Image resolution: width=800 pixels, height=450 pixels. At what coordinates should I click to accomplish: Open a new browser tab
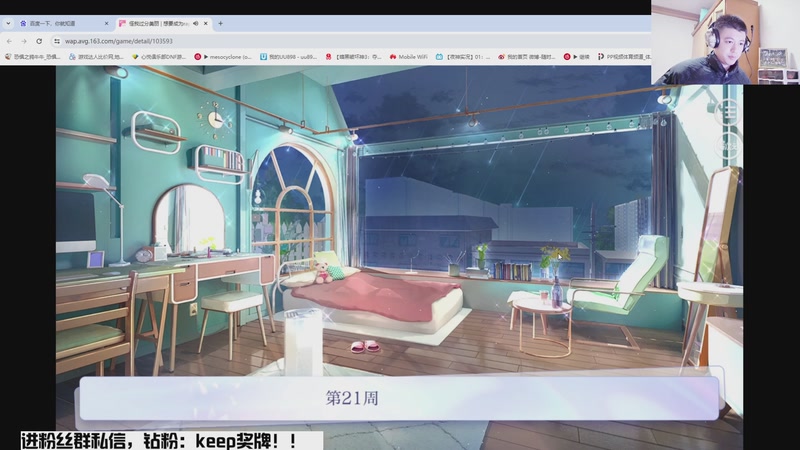pos(220,23)
